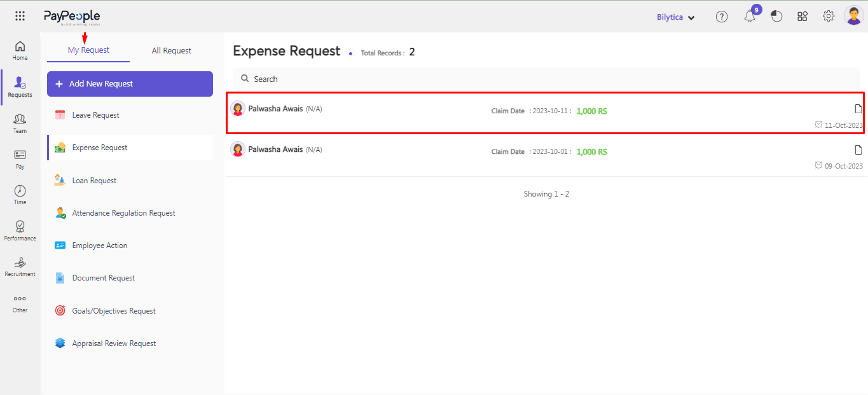Open the settings gear icon
Viewport: 868px width, 395px height.
click(829, 17)
